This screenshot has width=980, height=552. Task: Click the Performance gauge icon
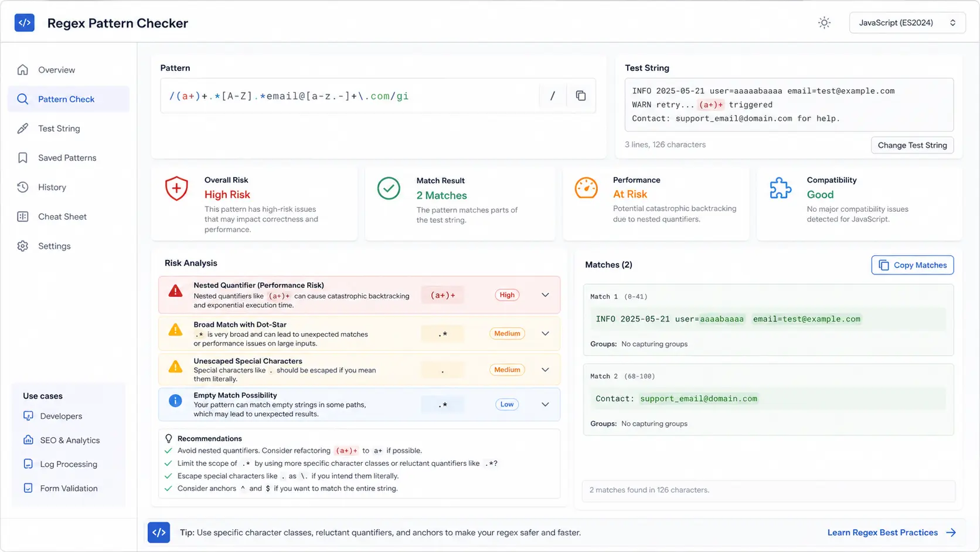point(586,188)
